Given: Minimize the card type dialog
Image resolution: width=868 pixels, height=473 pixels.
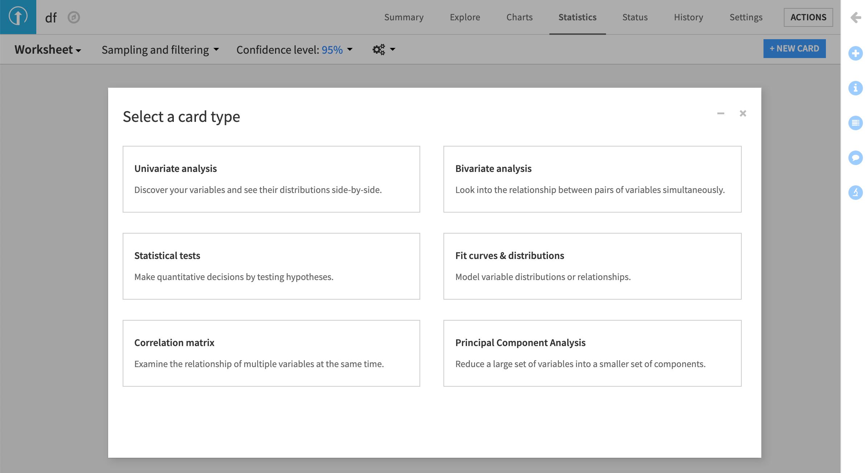Looking at the screenshot, I should point(721,114).
